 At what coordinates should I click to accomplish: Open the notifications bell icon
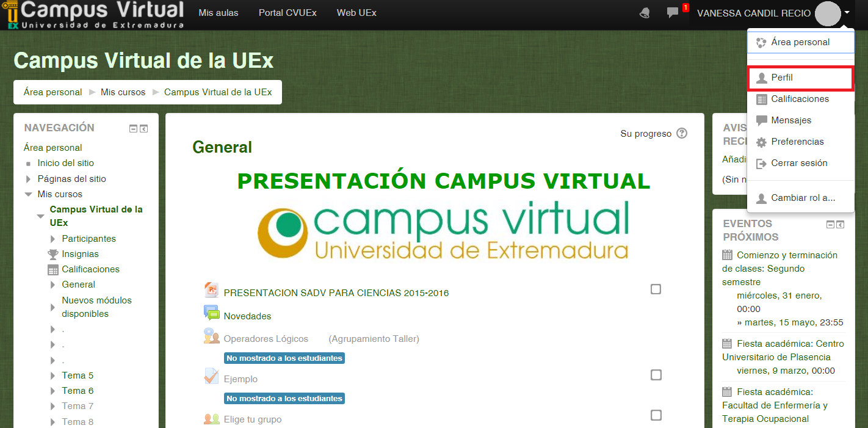pos(644,12)
